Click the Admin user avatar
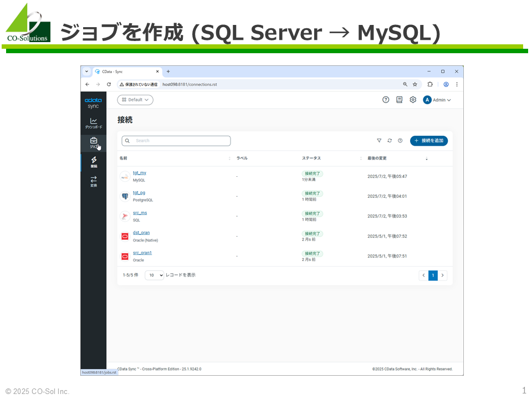Image resolution: width=532 pixels, height=399 pixels. [427, 100]
